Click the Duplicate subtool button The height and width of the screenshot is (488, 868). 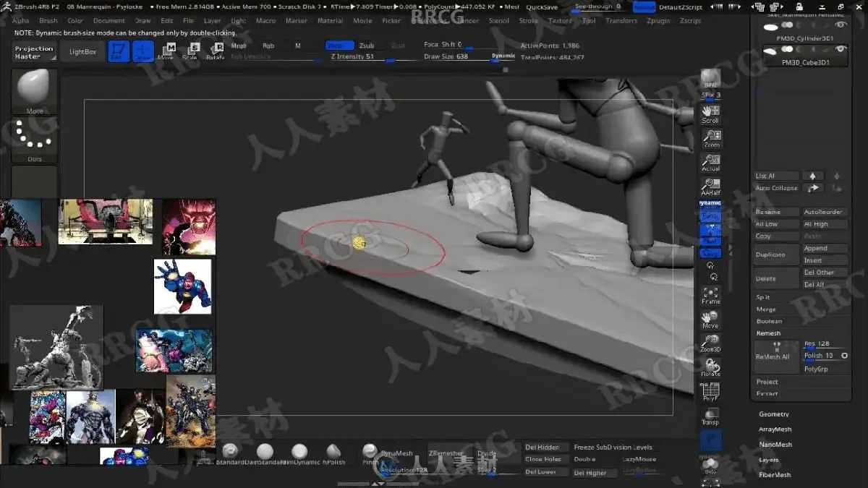(x=778, y=254)
